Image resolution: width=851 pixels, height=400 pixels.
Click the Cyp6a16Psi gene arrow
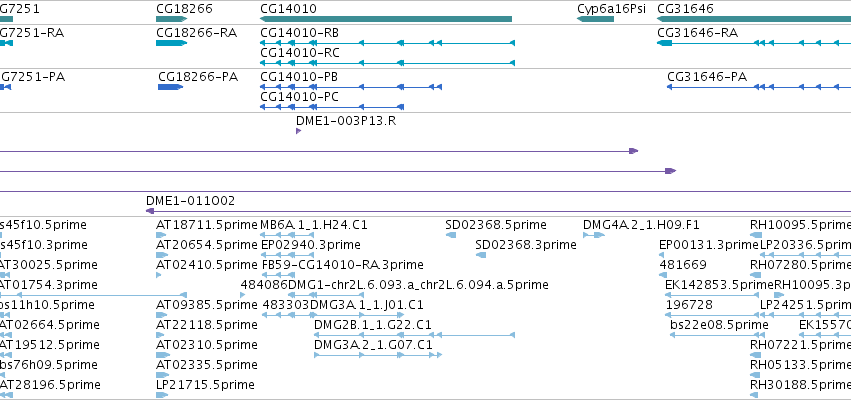595,19
